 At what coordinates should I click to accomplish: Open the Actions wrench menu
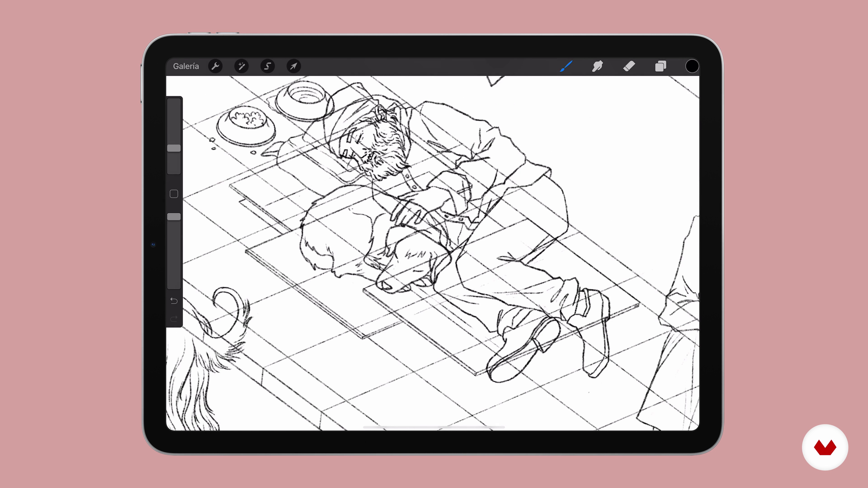pyautogui.click(x=215, y=66)
